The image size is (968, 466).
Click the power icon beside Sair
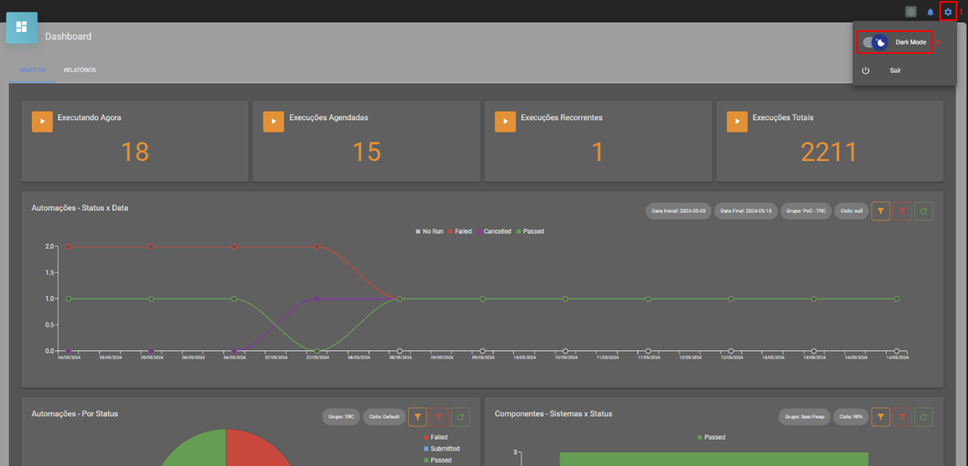pos(866,70)
